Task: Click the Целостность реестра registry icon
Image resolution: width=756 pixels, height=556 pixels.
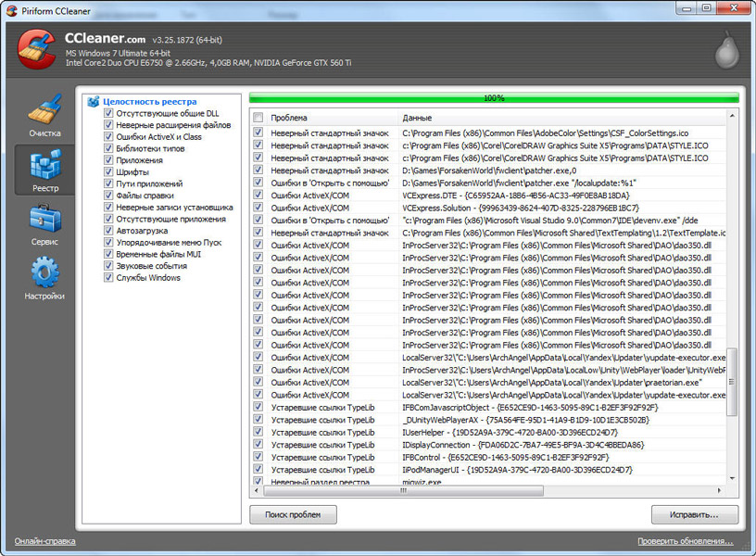Action: [94, 101]
